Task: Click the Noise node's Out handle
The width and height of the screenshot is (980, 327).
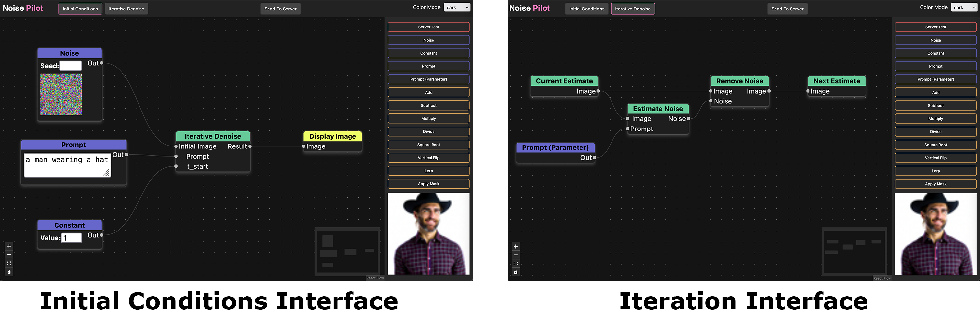Action: click(102, 63)
